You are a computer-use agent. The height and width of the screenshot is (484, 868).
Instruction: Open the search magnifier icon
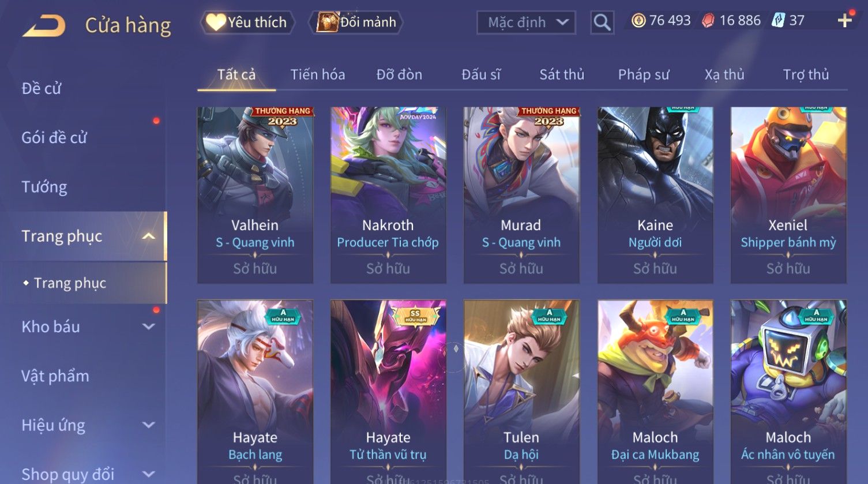tap(602, 22)
